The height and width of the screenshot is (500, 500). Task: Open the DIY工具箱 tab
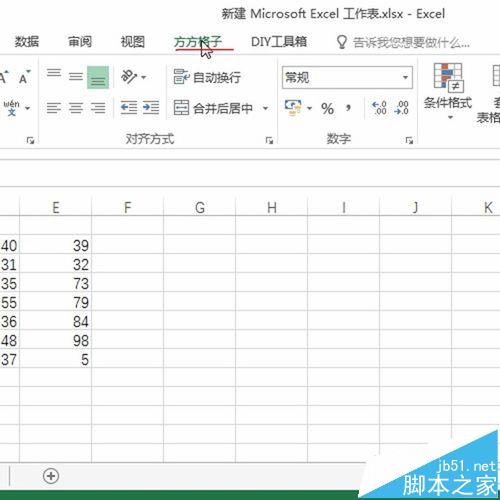pyautogui.click(x=279, y=42)
